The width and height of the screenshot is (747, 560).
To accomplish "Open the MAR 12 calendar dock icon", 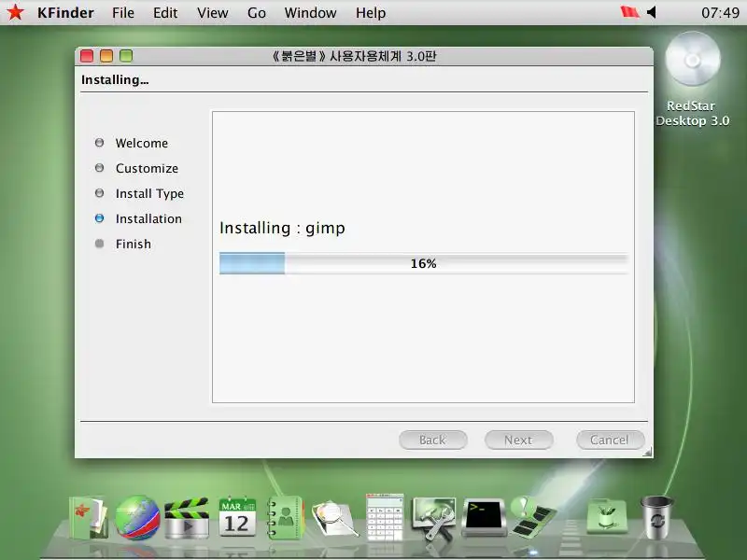I will 237,517.
